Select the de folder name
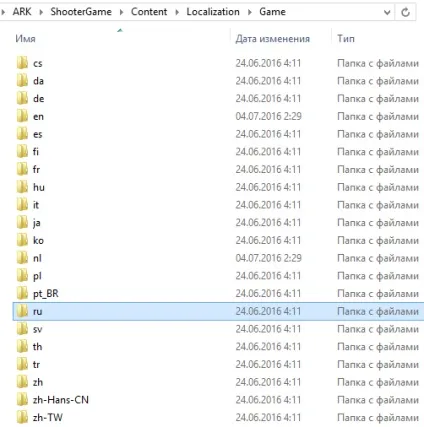The height and width of the screenshot is (427, 424). tap(39, 99)
